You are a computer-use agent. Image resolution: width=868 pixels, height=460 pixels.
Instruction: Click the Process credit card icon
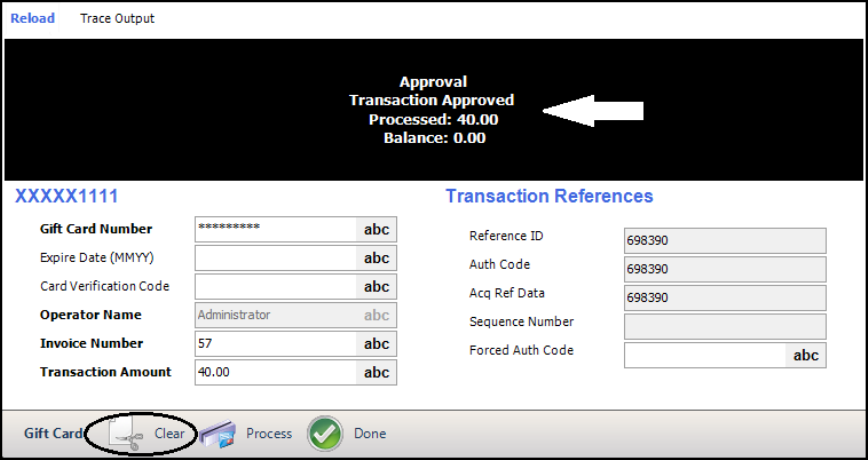pos(217,433)
